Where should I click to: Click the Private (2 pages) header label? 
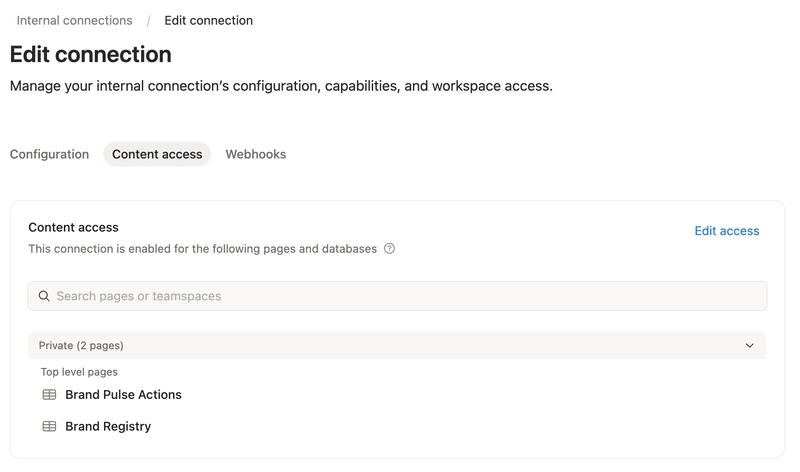81,345
